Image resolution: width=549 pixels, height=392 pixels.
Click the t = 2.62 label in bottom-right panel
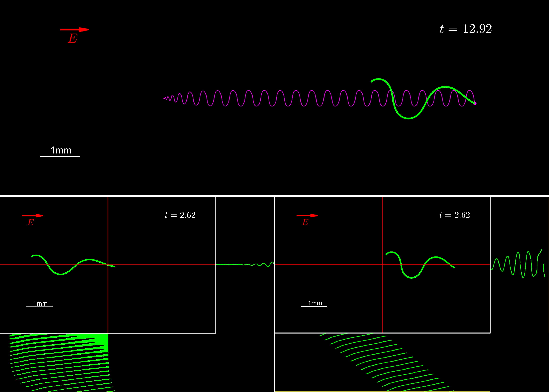point(454,215)
